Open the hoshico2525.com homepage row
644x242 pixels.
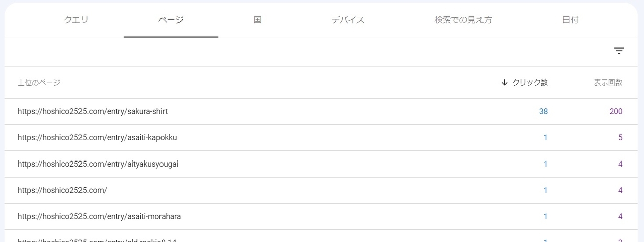pyautogui.click(x=62, y=190)
